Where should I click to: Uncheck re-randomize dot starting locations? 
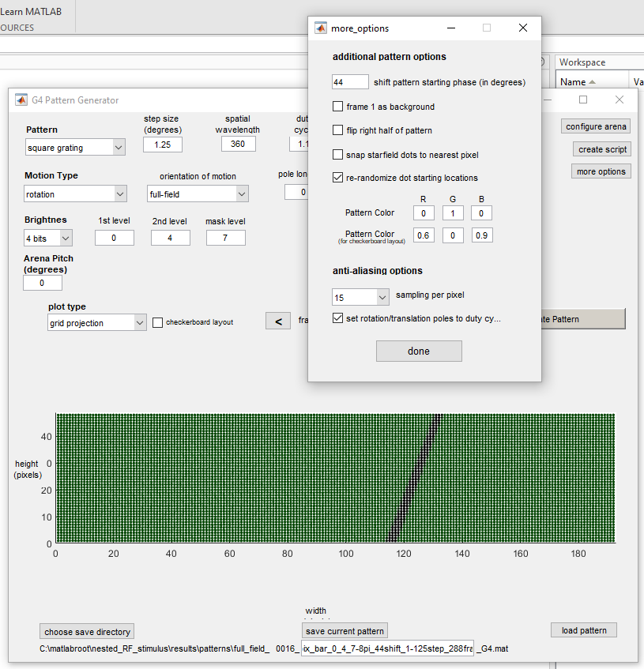338,178
